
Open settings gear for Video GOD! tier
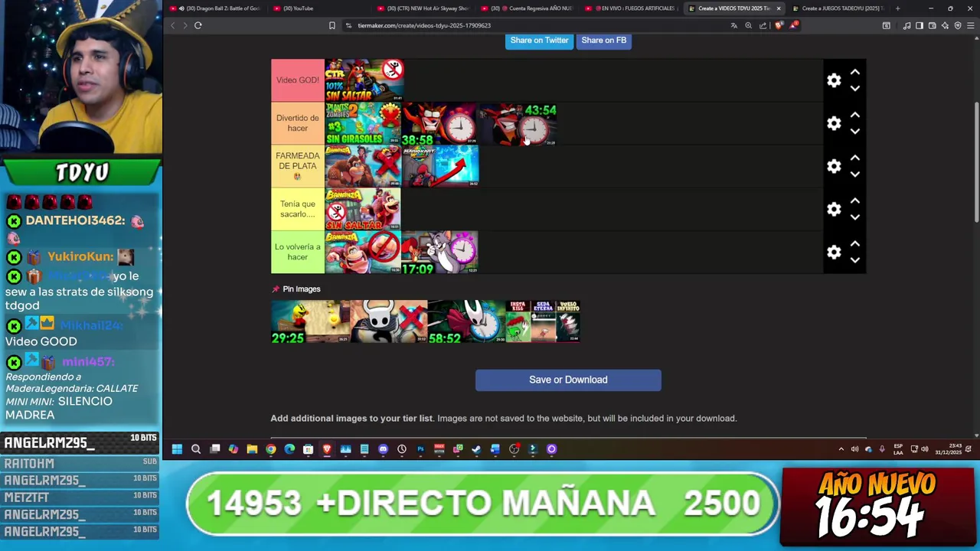pos(834,80)
